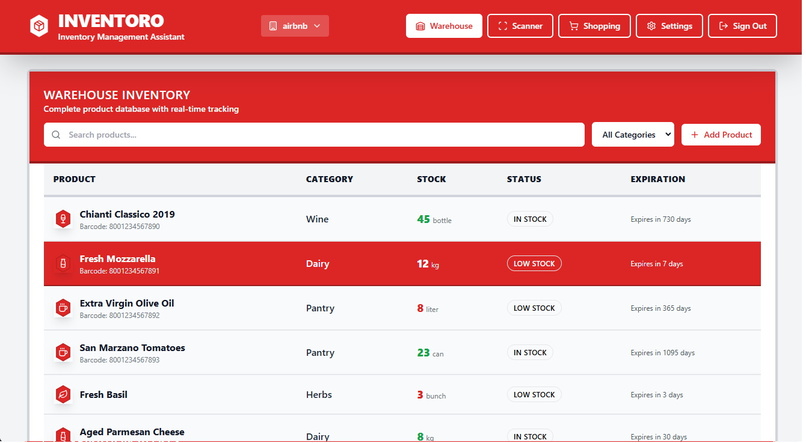Click the Extra Virgin Olive Oil icon
Viewport: 806px width, 443px height.
point(63,308)
